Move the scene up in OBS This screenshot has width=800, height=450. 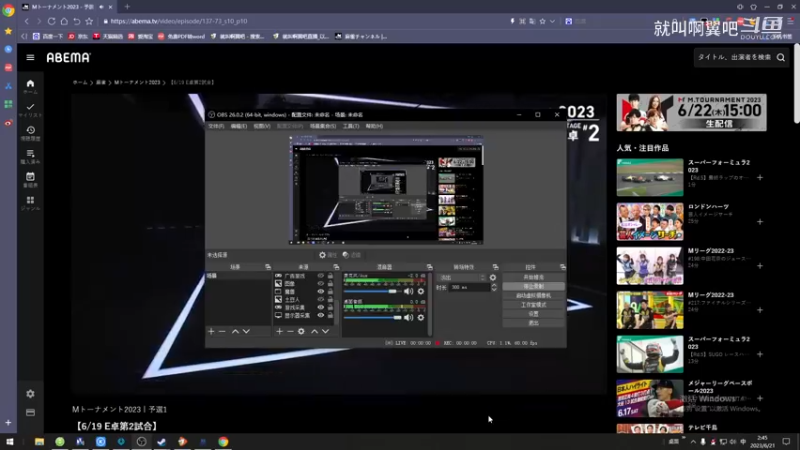[x=235, y=332]
